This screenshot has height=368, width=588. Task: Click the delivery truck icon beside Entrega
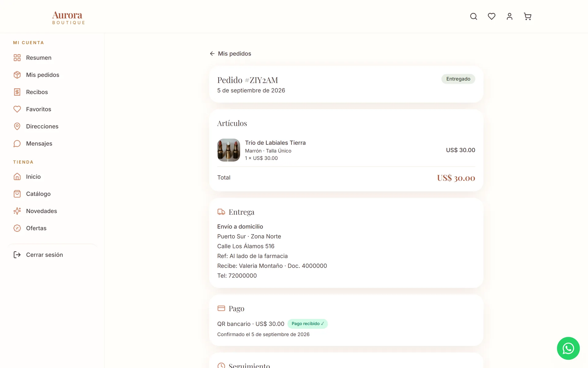tap(221, 212)
